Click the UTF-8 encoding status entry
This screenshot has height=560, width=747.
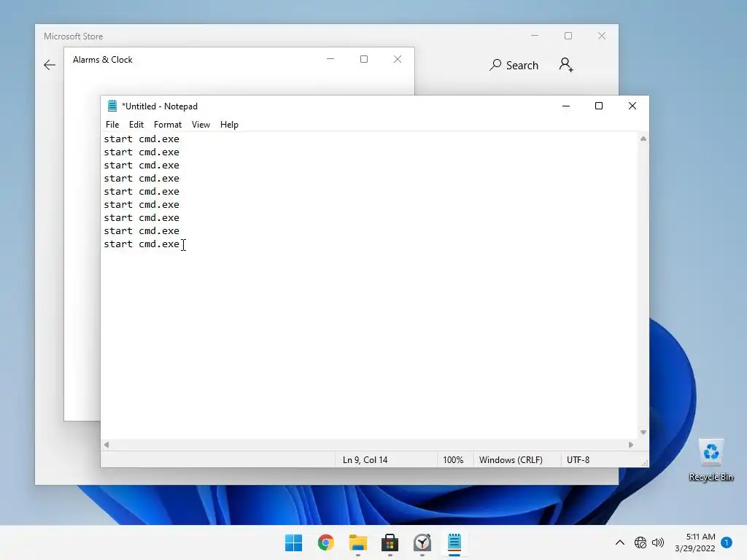[x=578, y=460]
